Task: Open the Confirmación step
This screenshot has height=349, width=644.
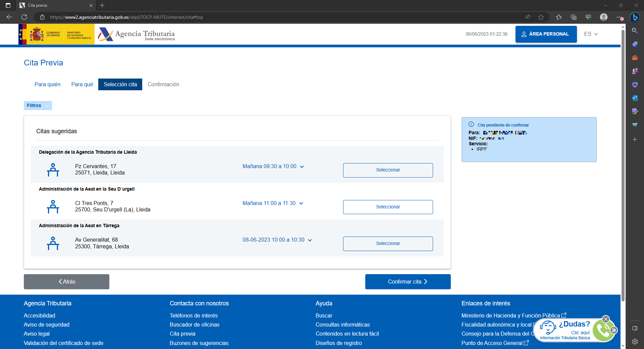Action: 163,84
